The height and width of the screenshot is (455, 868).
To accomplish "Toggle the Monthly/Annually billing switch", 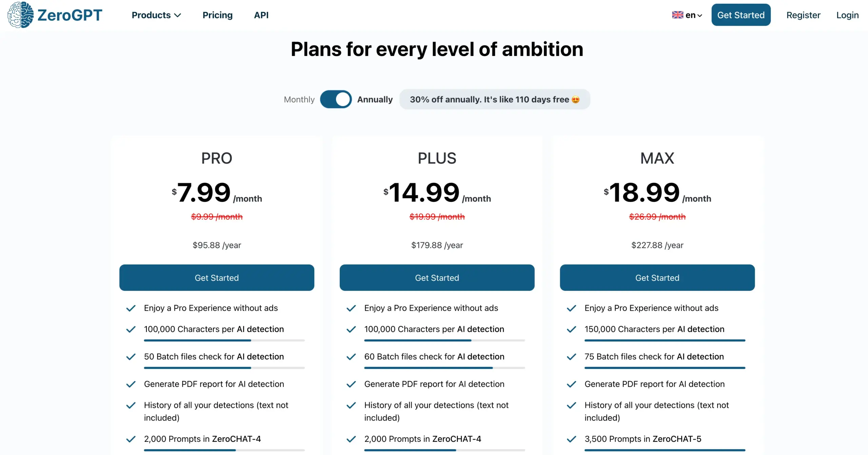I will (336, 99).
